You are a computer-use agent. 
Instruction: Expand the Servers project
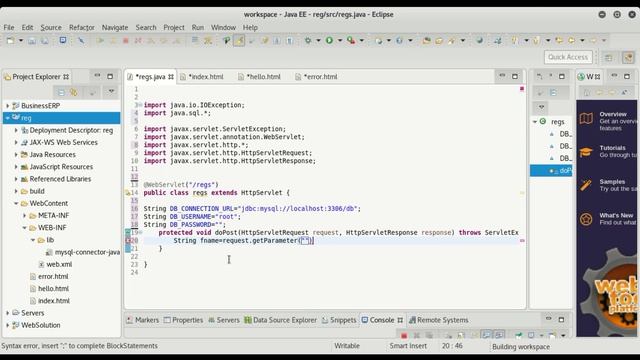tap(7, 313)
